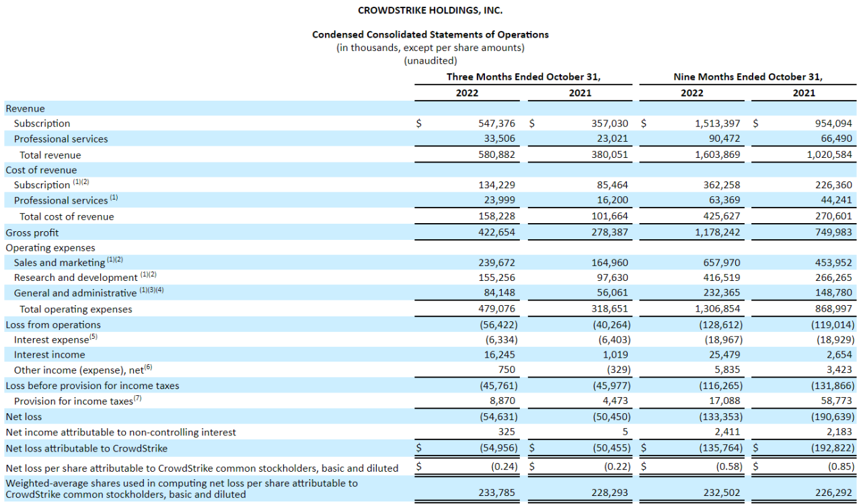Image resolution: width=861 pixels, height=504 pixels.
Task: Select the Operating expenses label
Action: (50, 247)
